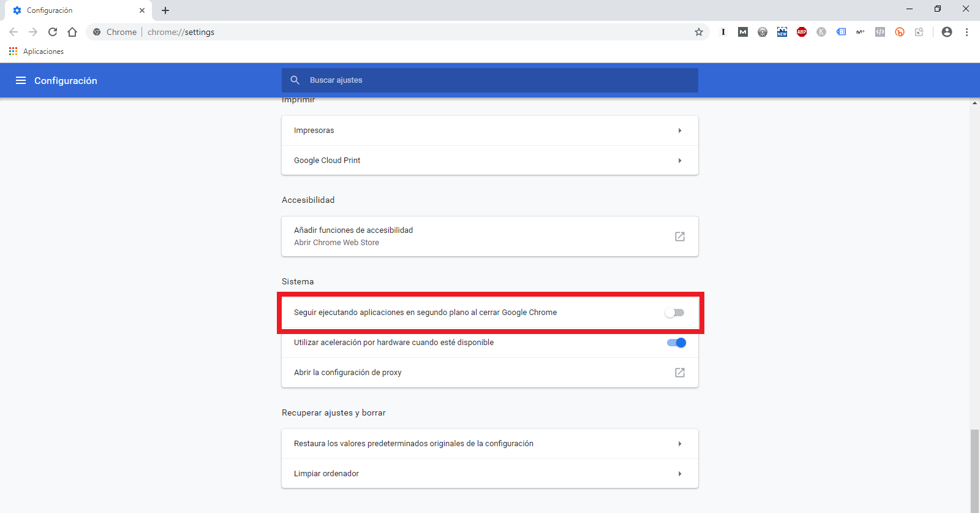
Task: Disable hardware acceleration toggle
Action: coord(677,343)
